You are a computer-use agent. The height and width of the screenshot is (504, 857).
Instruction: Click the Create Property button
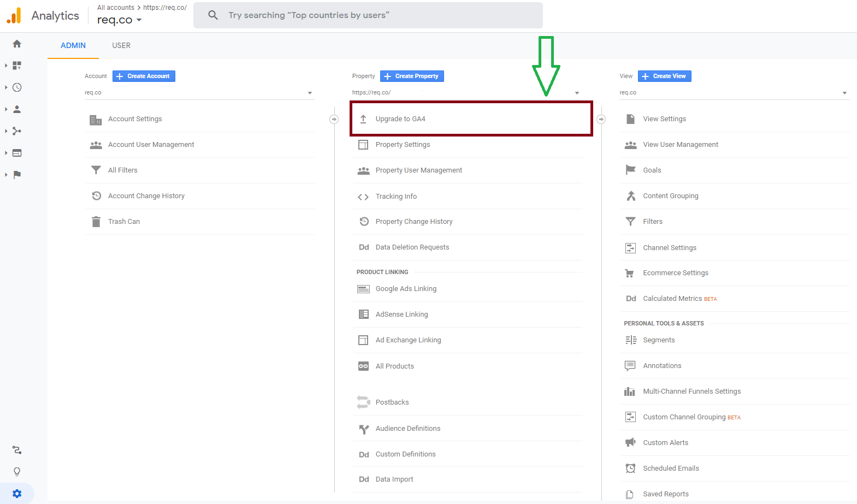412,76
